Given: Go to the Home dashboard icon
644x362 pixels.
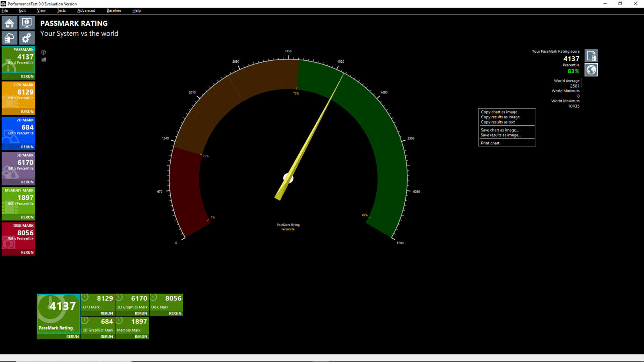Looking at the screenshot, I should pos(10,23).
